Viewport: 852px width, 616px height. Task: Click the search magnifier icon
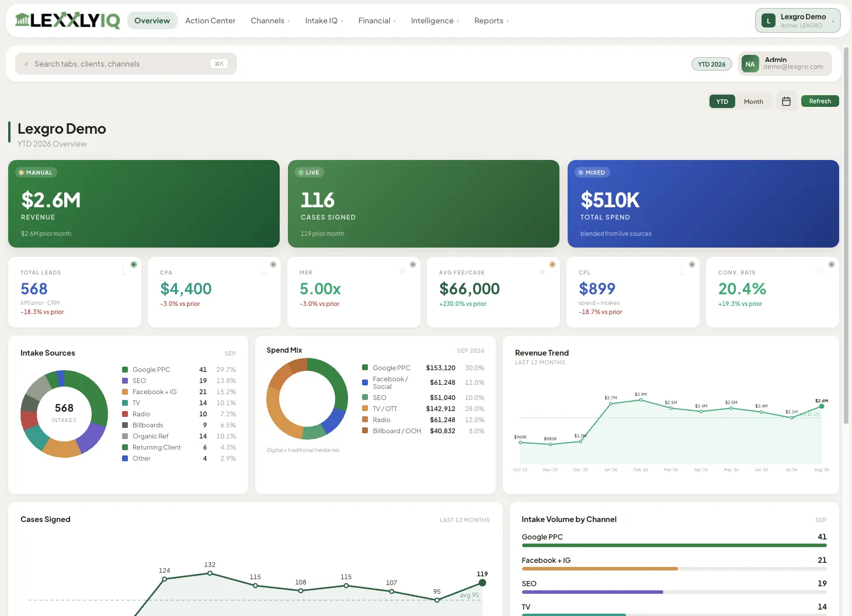coord(26,64)
